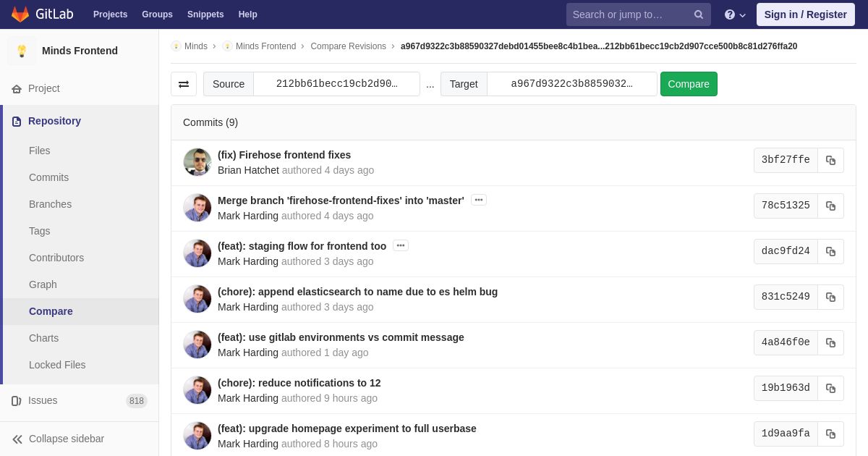Screen dimensions: 868x456
Task: Click Sign in / Register button
Action: 805,14
